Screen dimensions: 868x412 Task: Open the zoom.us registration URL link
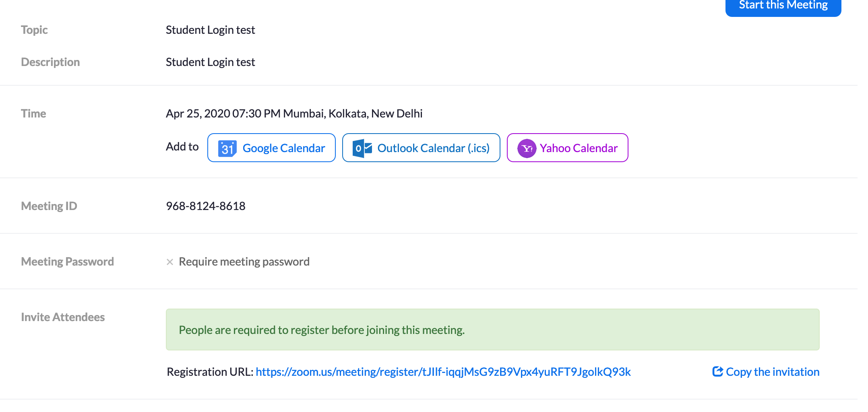point(443,372)
